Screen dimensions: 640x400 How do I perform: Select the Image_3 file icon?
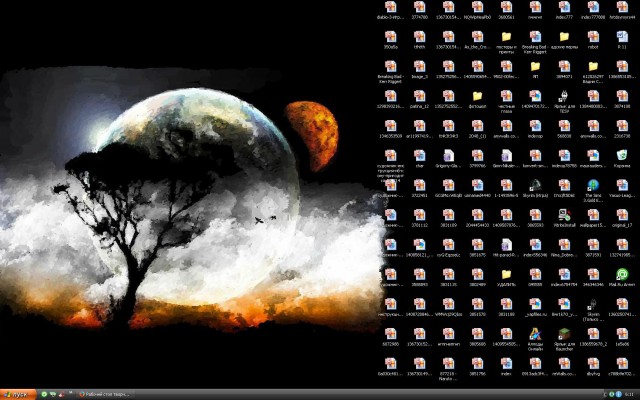(x=419, y=67)
